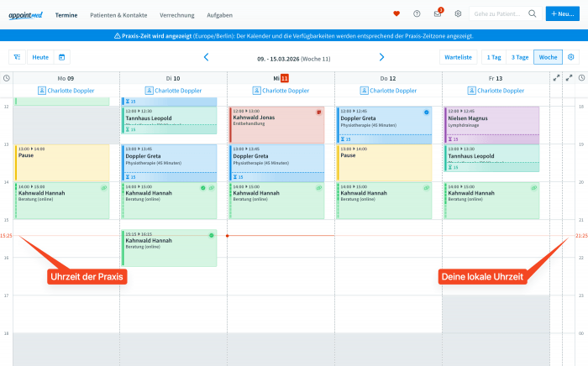Click green status dot on 15:15 appointment
This screenshot has height=366, width=588.
coord(212,235)
